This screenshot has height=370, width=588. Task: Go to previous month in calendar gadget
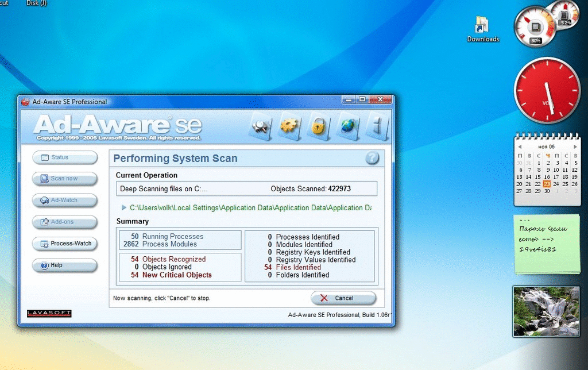(x=520, y=147)
